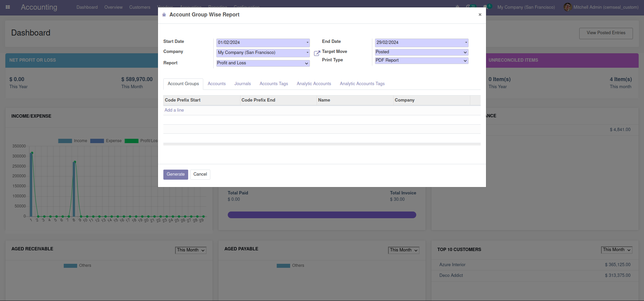This screenshot has width=644, height=301.
Task: Open the external link for Company field
Action: [317, 53]
